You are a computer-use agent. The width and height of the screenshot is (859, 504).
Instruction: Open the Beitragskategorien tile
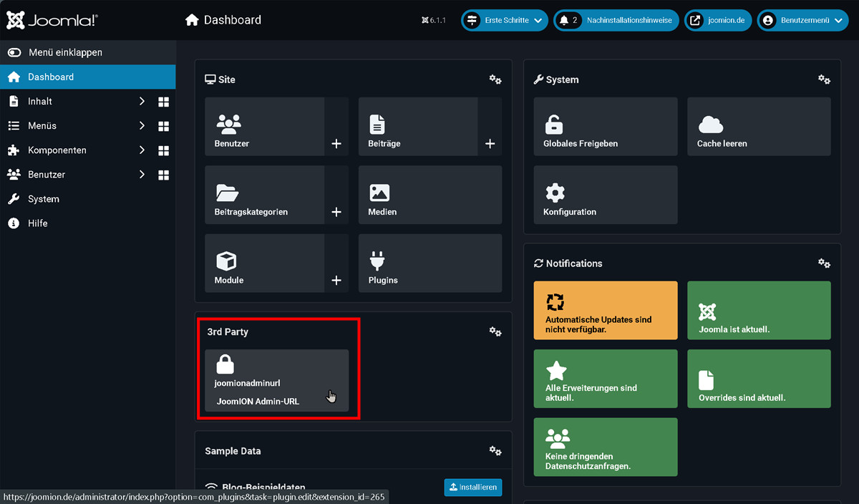[x=264, y=195]
